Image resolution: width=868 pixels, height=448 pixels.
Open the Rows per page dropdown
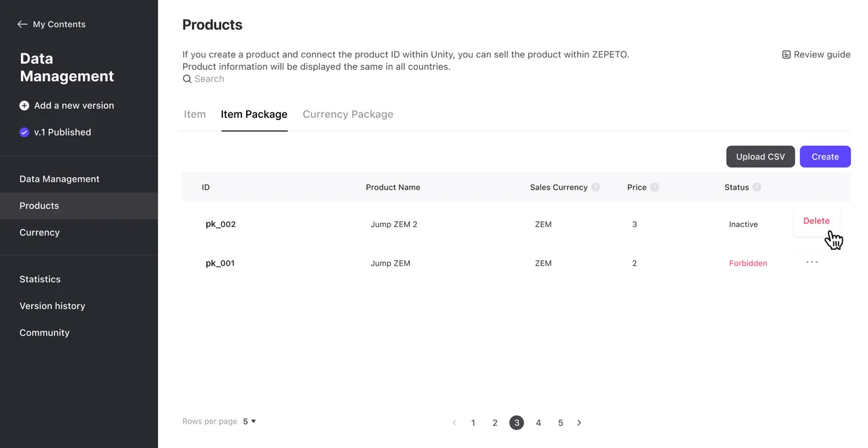point(249,421)
